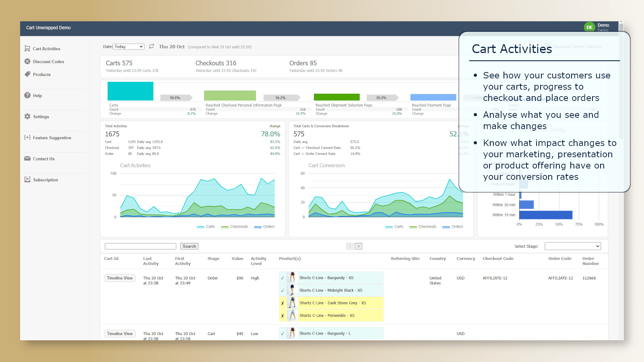Click the Discount Codes sidebar icon
This screenshot has height=362, width=644.
[27, 62]
